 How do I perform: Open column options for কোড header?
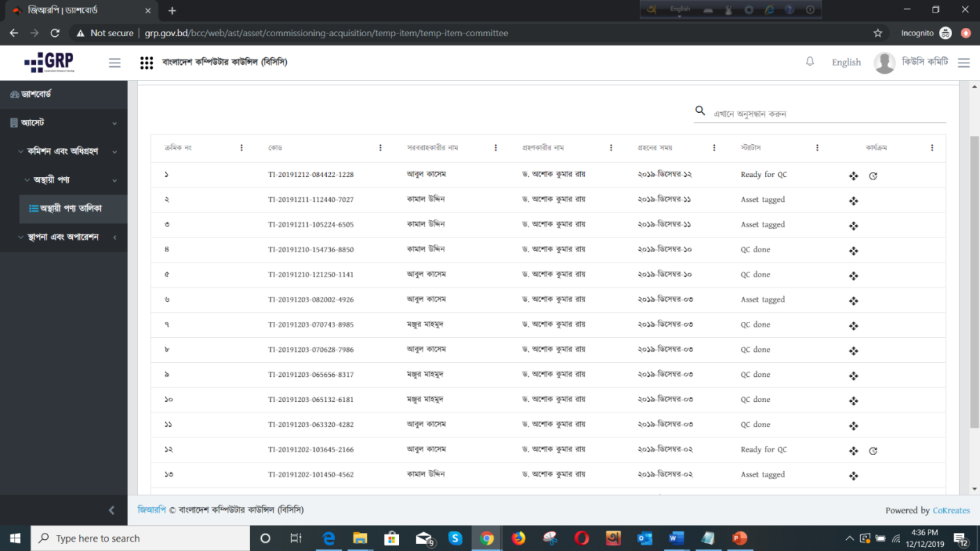[380, 148]
